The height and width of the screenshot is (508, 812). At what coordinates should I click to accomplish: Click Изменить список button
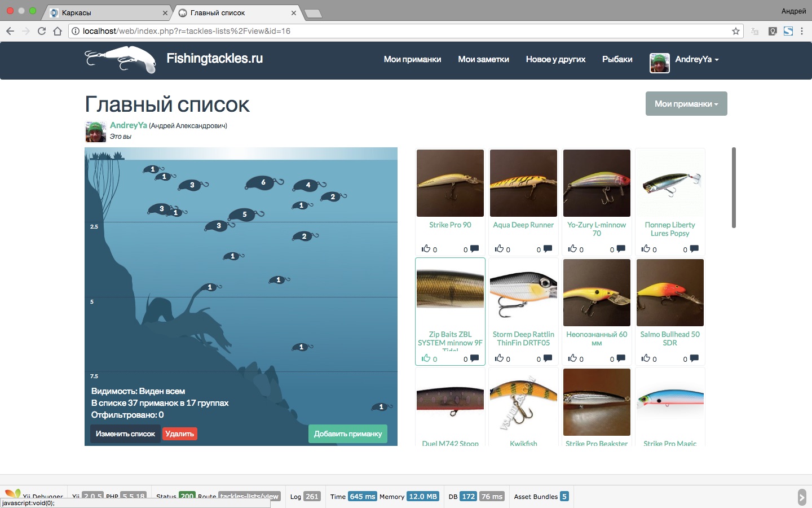[125, 433]
